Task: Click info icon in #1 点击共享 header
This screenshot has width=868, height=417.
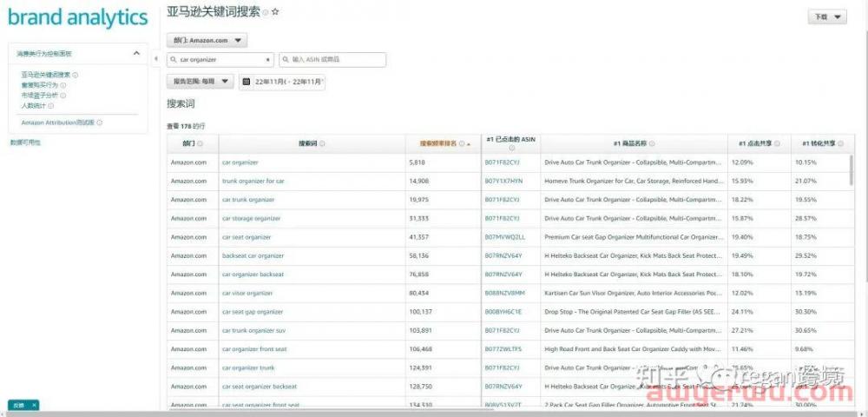Action: [777, 143]
